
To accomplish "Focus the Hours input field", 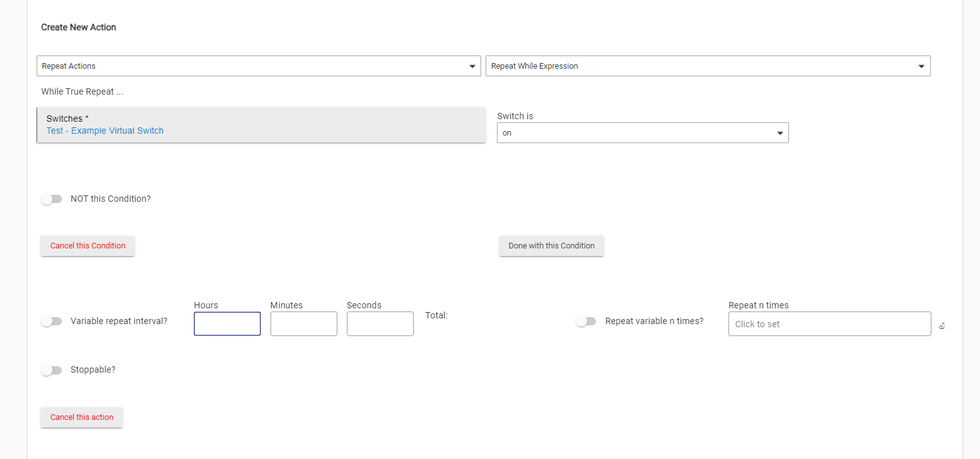I will point(227,324).
